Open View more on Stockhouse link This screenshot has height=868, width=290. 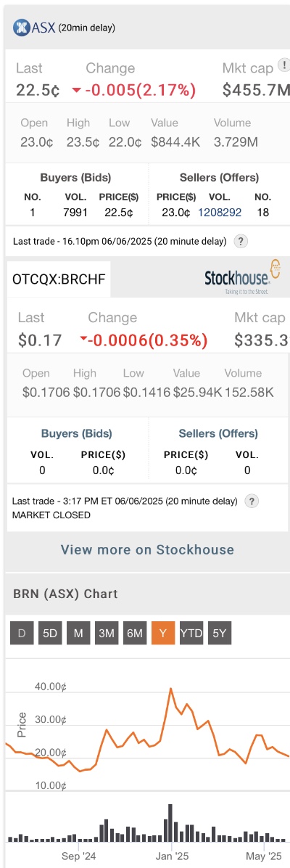click(147, 549)
